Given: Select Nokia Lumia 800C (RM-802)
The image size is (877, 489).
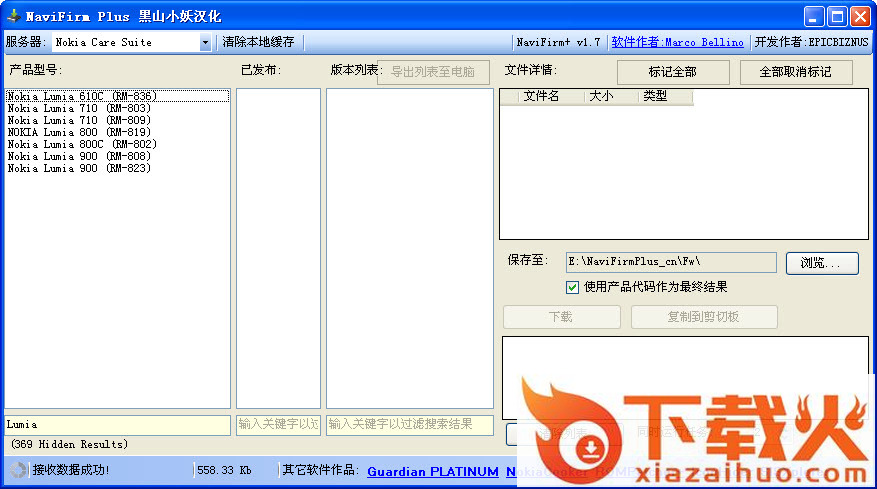Looking at the screenshot, I should [117, 144].
